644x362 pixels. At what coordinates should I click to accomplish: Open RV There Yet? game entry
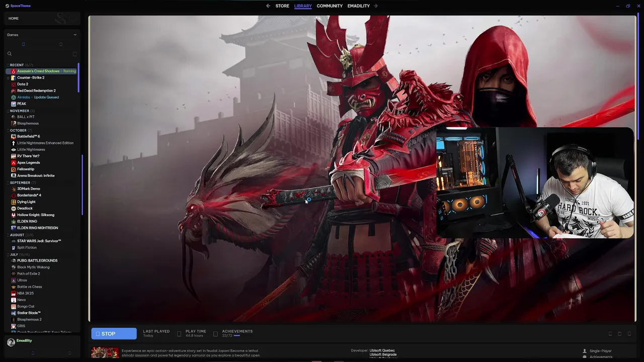pyautogui.click(x=28, y=156)
